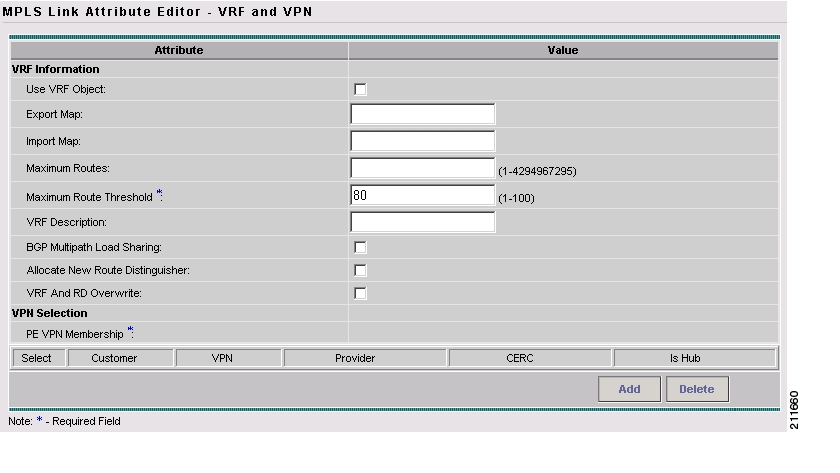Toggle BGP Multipath Load Sharing checkbox
This screenshot has height=473, width=840.
360,247
